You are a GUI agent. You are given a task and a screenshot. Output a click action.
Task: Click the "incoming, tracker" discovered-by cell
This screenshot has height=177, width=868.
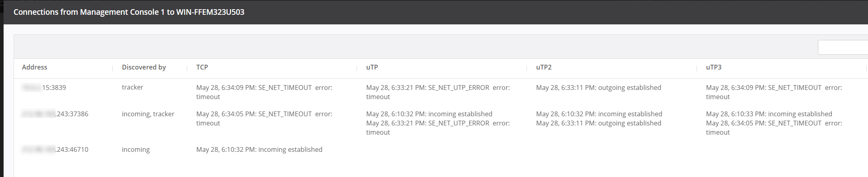148,114
